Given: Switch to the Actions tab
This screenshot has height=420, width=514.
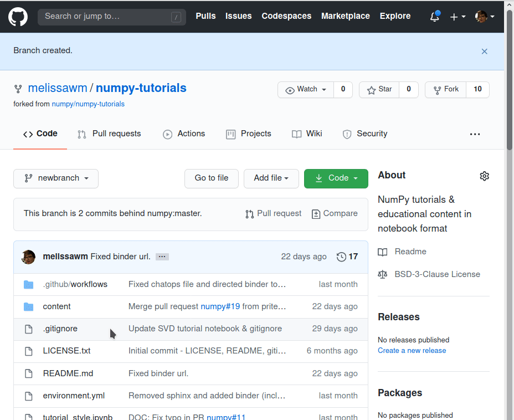Looking at the screenshot, I should (x=184, y=134).
